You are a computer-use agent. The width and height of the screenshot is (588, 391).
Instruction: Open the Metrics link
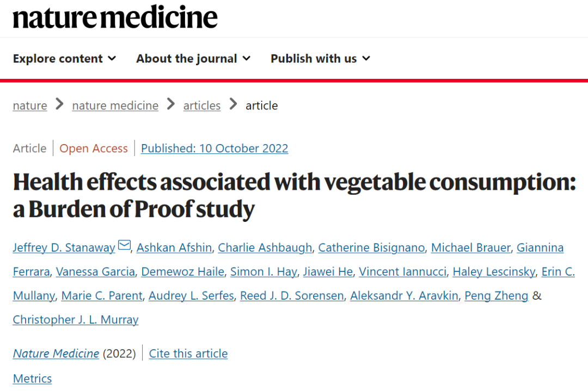point(32,378)
